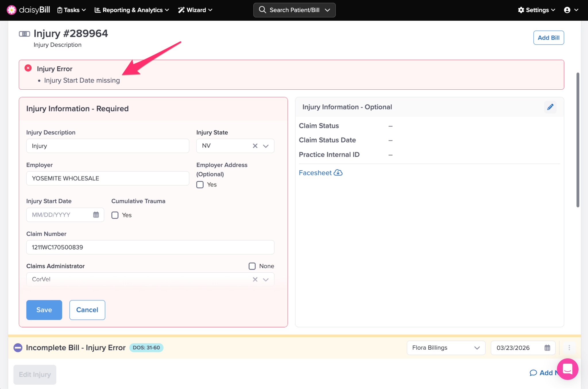Screen dimensions: 588x389
Task: Click the three-dot bill options icon
Action: pos(569,348)
